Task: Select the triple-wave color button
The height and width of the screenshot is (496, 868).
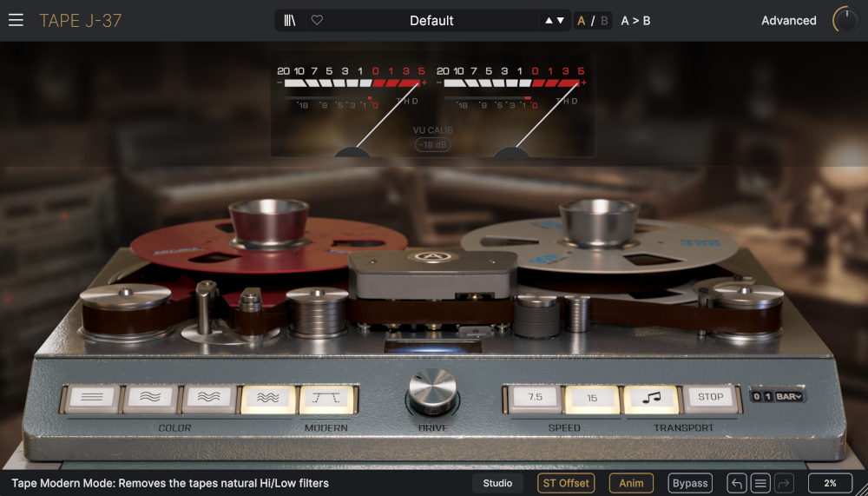Action: point(268,399)
